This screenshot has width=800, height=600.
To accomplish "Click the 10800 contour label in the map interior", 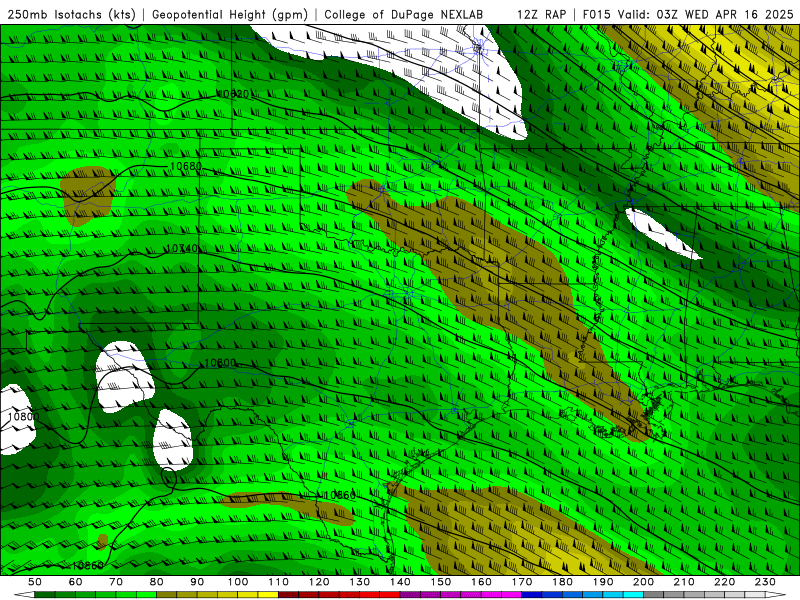I will pos(220,363).
